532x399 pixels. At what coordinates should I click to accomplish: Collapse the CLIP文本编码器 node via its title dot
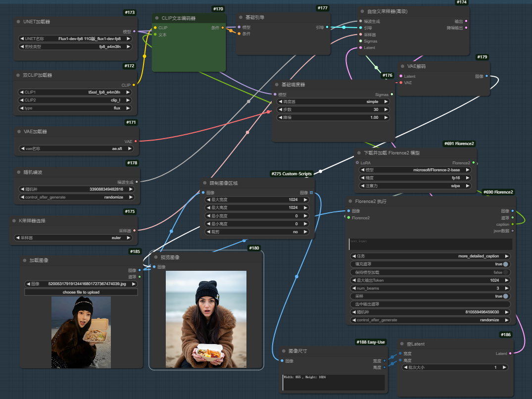156,18
